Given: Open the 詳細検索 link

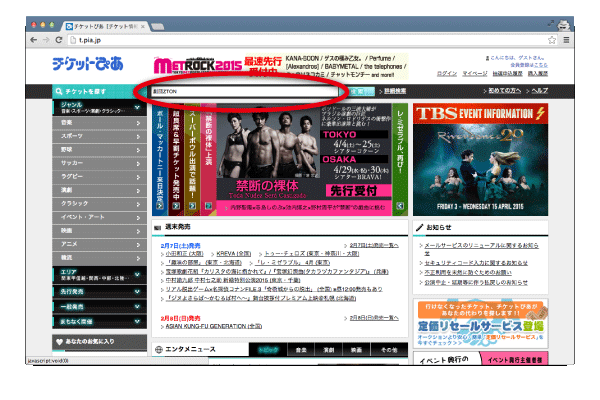Looking at the screenshot, I should point(395,91).
